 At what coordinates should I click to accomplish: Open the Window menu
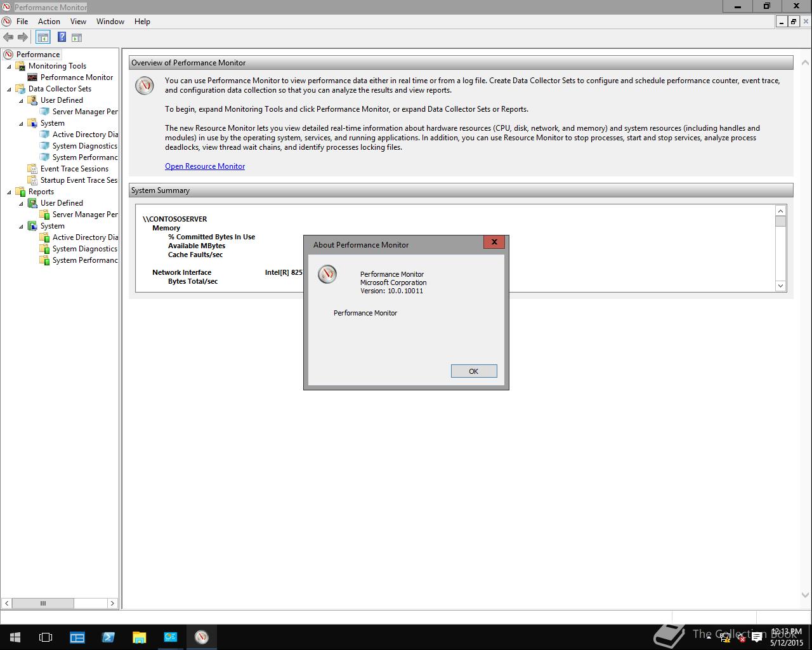pos(110,21)
